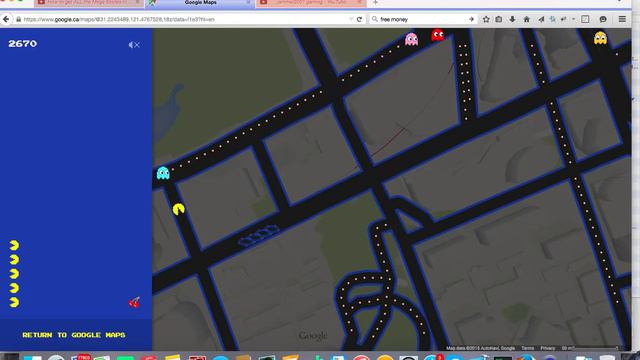Click the map scale indicator in the footer
The image size is (640, 360).
click(x=590, y=348)
